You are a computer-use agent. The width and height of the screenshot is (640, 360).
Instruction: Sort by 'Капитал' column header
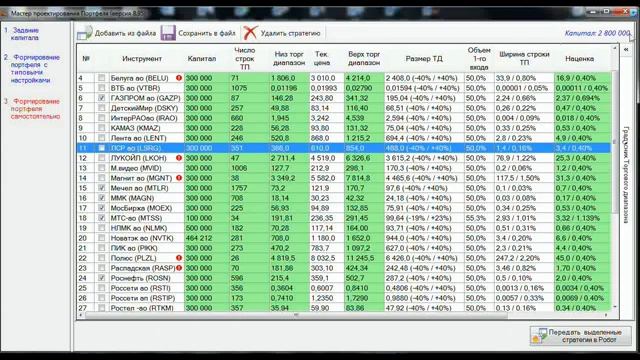pyautogui.click(x=202, y=59)
